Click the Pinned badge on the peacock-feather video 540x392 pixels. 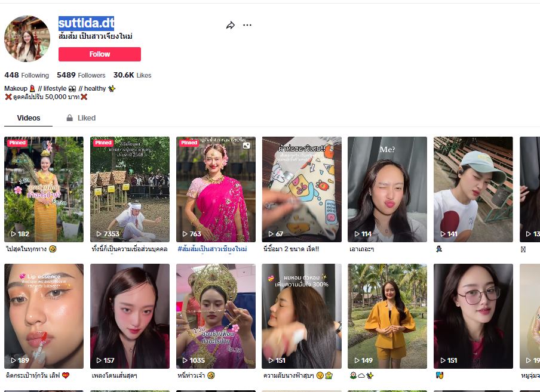click(17, 143)
